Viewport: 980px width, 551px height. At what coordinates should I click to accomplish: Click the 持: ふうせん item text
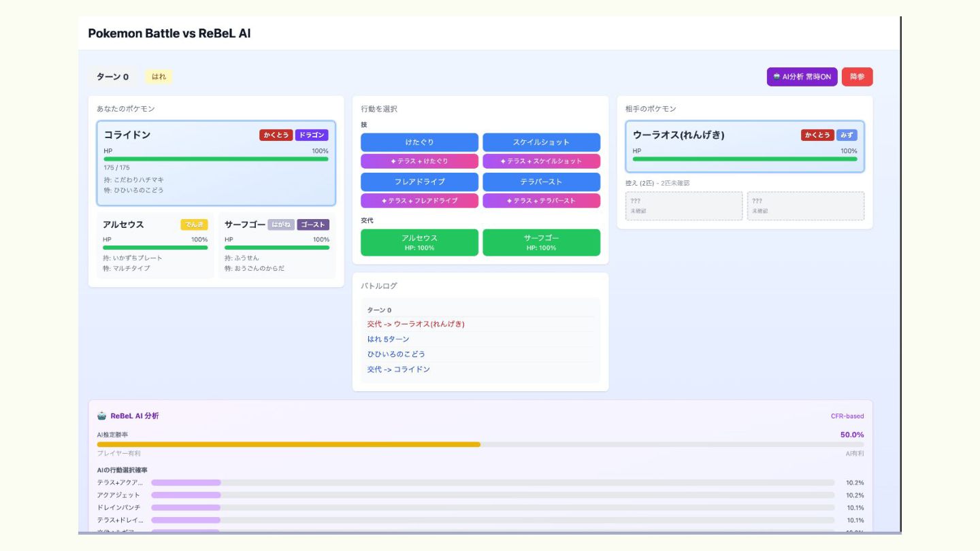[x=242, y=258]
